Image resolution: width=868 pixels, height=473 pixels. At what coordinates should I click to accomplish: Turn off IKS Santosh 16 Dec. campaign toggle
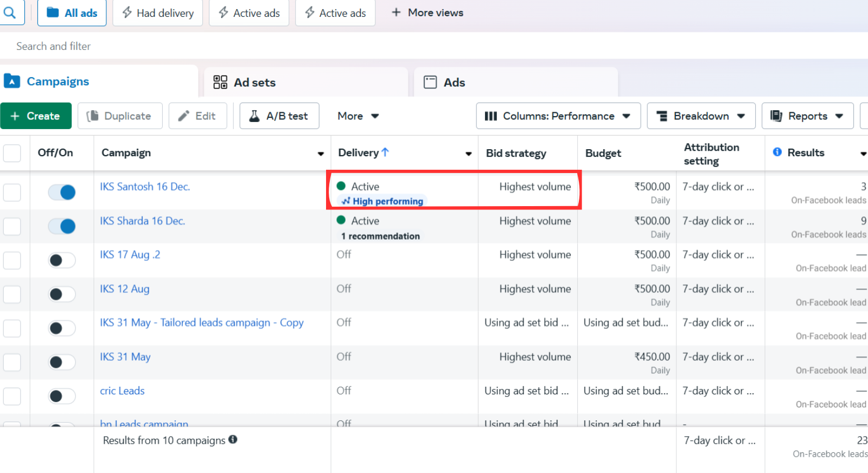pyautogui.click(x=62, y=192)
